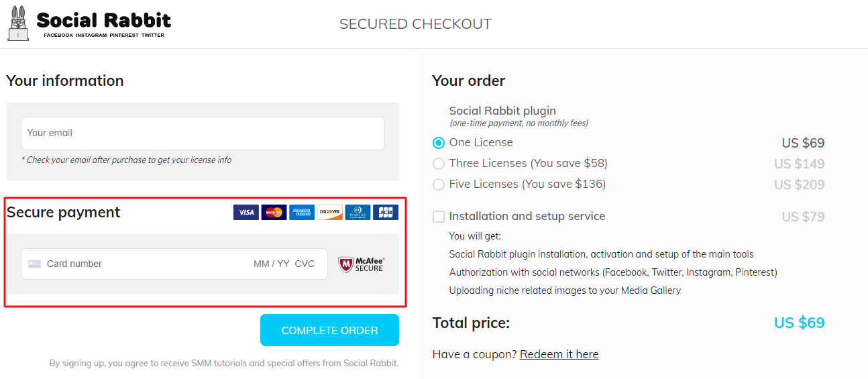
Task: Open the Redeem it here coupon link
Action: point(559,354)
